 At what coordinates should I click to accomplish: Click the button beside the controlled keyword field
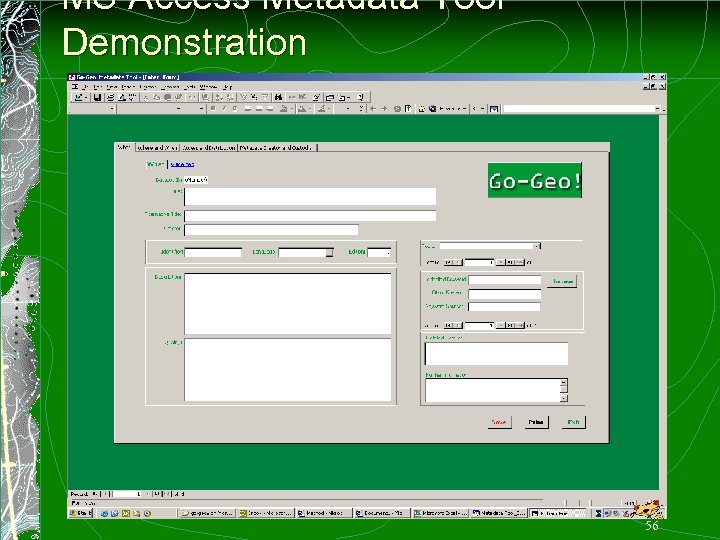(562, 281)
